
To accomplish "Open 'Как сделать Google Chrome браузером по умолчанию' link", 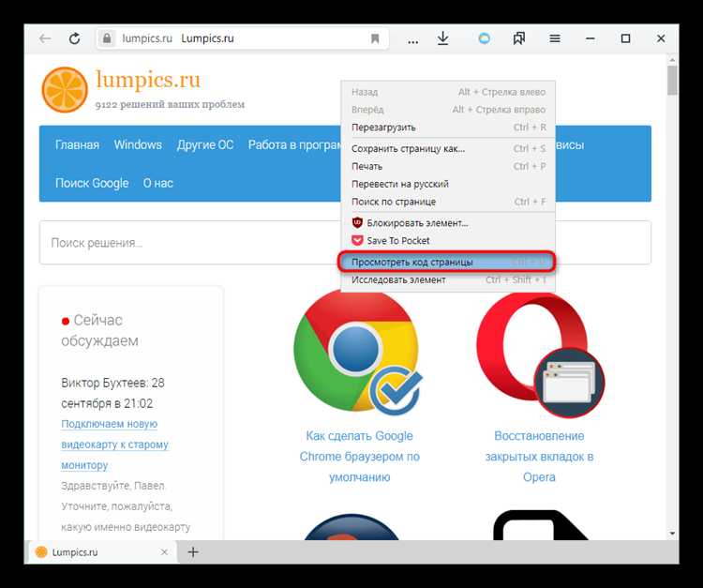I will click(x=359, y=457).
